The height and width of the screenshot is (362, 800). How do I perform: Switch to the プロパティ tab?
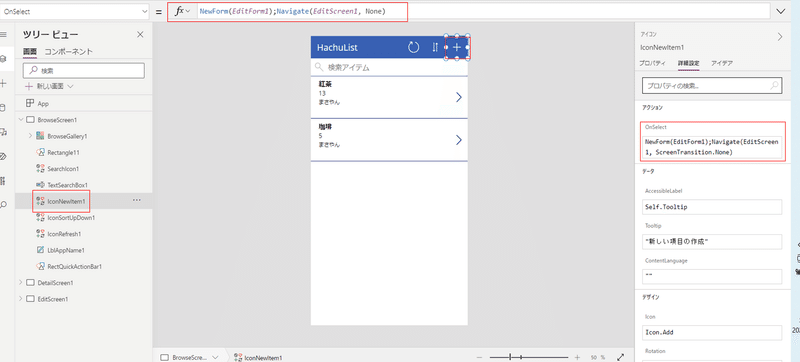(653, 63)
